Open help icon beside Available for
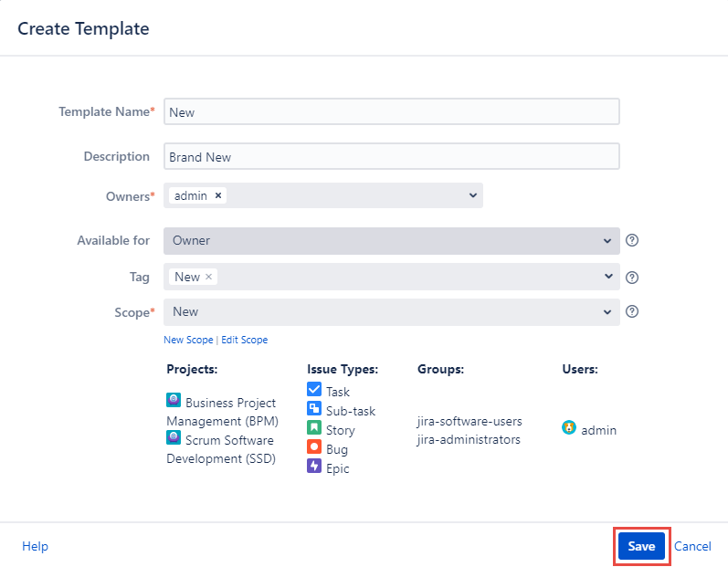The image size is (728, 567). pyautogui.click(x=631, y=241)
